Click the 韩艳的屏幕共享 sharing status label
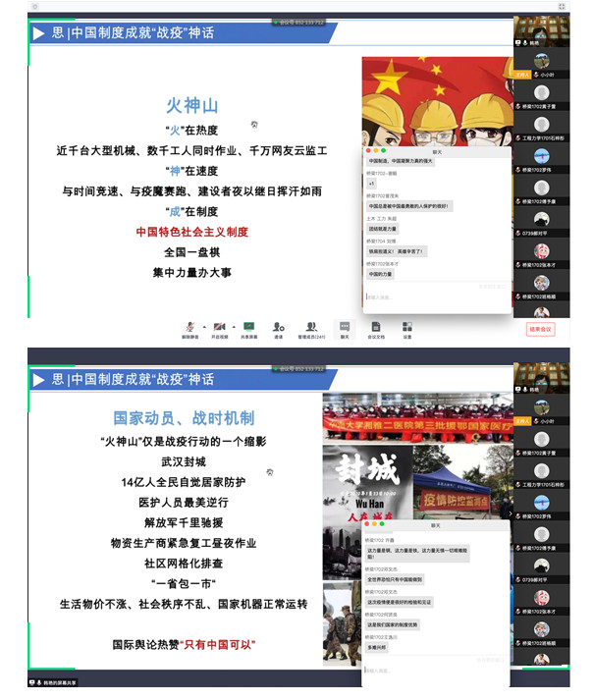 pyautogui.click(x=56, y=682)
